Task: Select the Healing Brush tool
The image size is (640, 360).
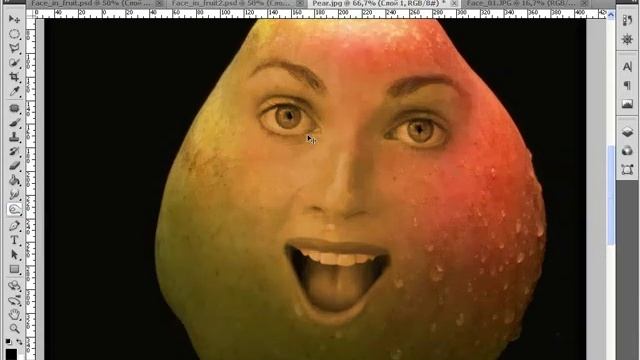Action: point(14,108)
